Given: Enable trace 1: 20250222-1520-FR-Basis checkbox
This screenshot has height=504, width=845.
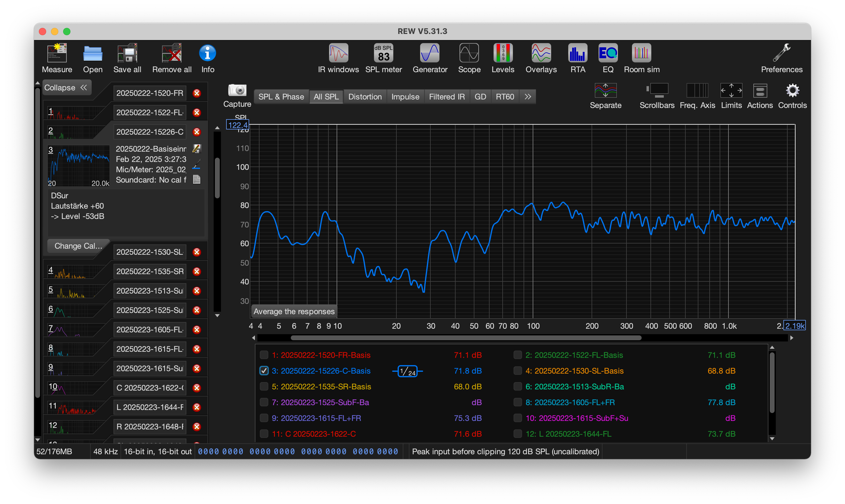Looking at the screenshot, I should click(x=264, y=355).
